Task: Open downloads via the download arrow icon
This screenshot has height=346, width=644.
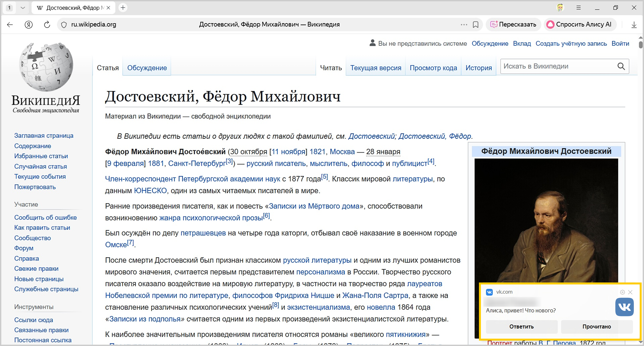Action: [x=634, y=25]
